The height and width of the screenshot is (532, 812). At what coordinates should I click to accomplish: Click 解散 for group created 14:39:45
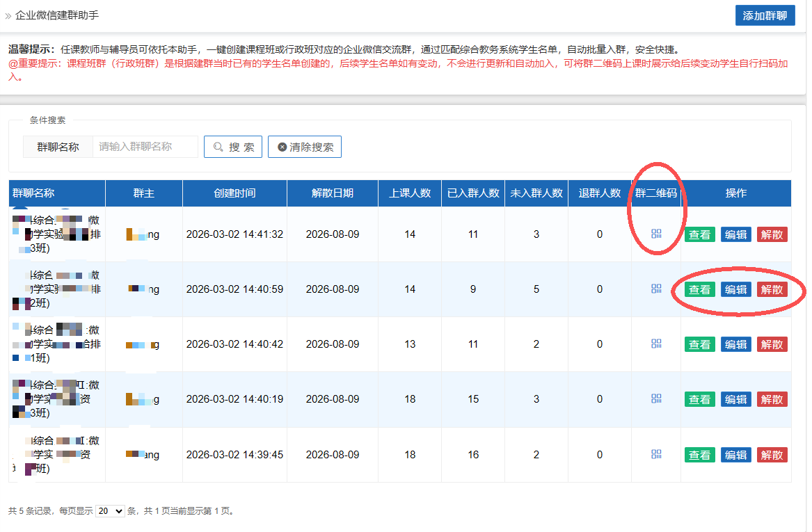coord(772,455)
